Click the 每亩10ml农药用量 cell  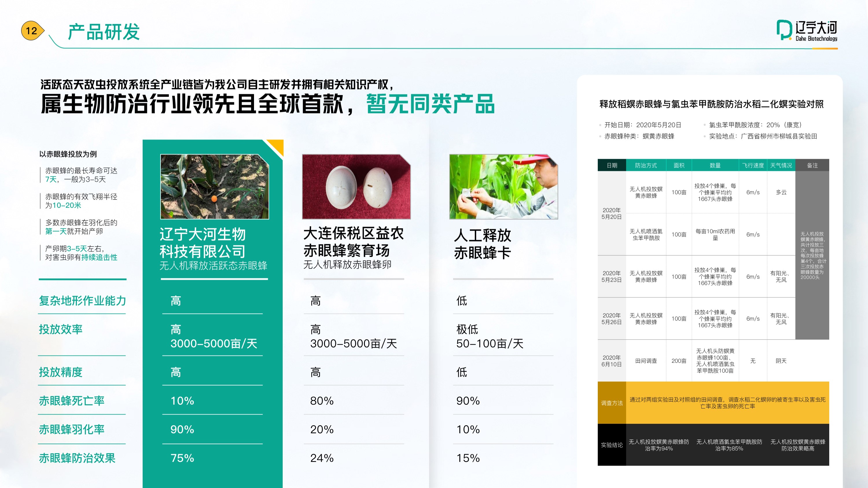[715, 234]
